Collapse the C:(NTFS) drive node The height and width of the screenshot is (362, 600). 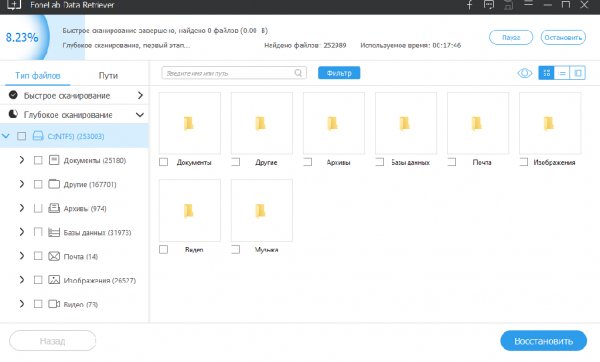click(6, 136)
